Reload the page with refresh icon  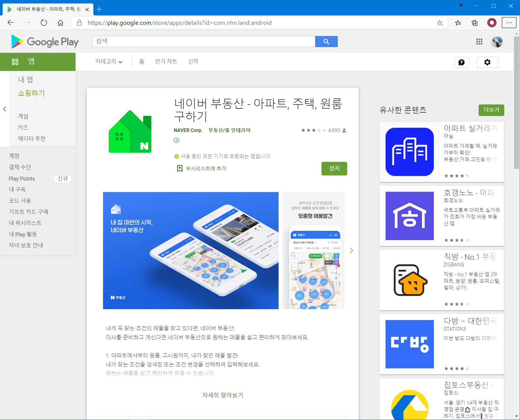click(x=44, y=23)
